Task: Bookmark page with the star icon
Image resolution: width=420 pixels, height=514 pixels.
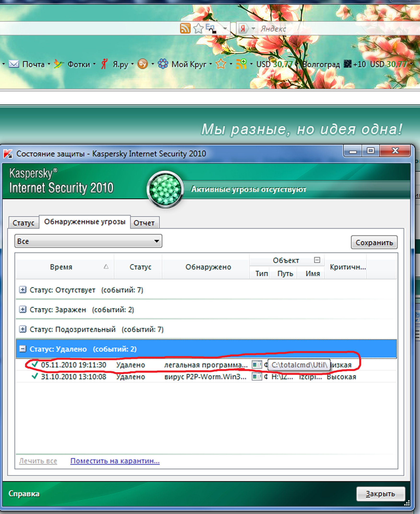Action: click(198, 28)
